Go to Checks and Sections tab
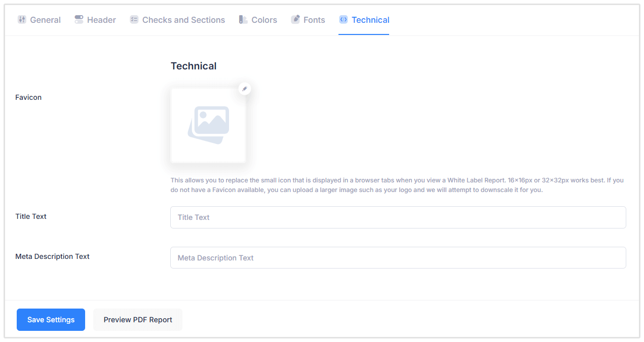Viewport: 644px width, 342px height. (x=183, y=20)
